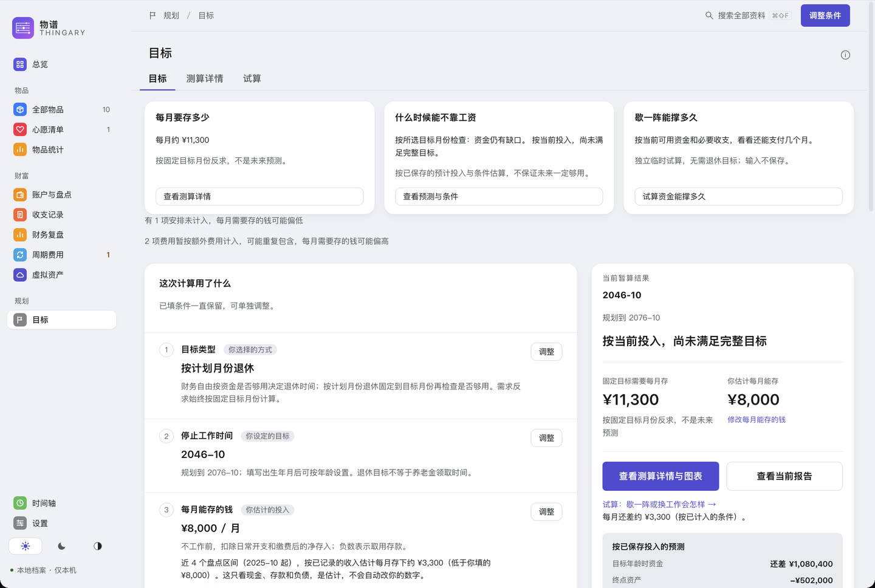Image resolution: width=875 pixels, height=588 pixels.
Task: Click the 终点资产 −¥502,000 value
Action: [x=811, y=581]
